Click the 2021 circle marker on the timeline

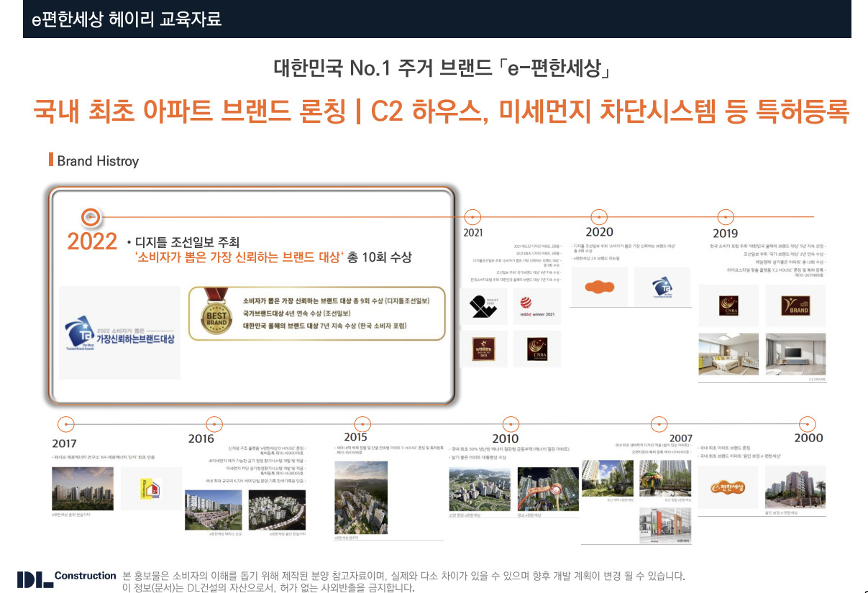(472, 216)
